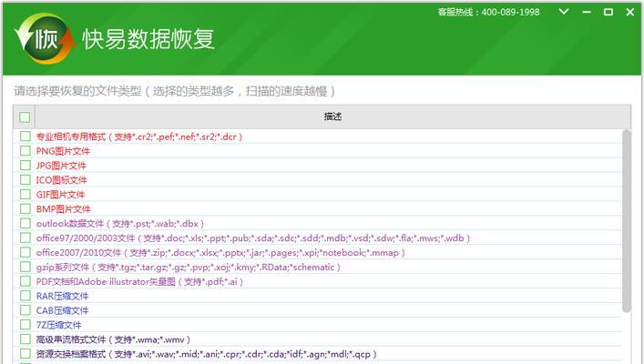The width and height of the screenshot is (644, 364).
Task: Choose the CAB压缩文件 row text
Action: point(63,310)
